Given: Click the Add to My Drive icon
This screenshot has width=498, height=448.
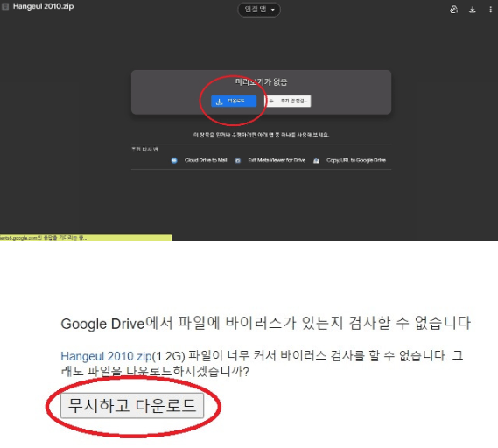Looking at the screenshot, I should tap(454, 10).
